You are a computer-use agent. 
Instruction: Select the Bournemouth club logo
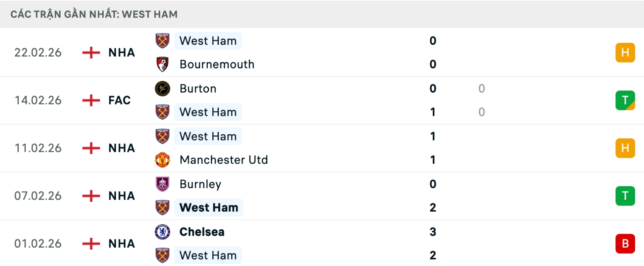pos(162,64)
